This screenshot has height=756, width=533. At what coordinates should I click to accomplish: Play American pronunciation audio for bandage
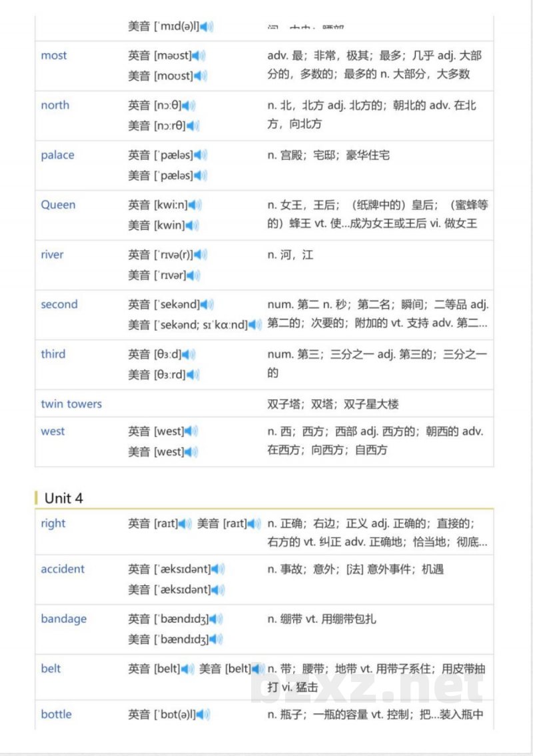coord(216,640)
